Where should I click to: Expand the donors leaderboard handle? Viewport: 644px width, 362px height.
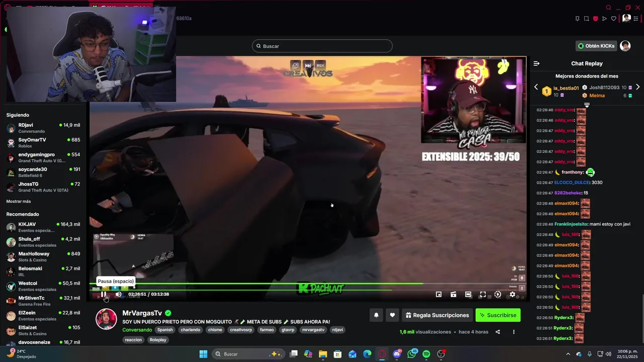[587, 105]
